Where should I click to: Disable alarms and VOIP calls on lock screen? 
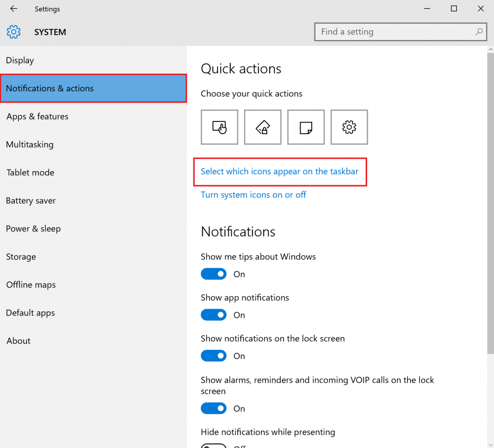(214, 408)
